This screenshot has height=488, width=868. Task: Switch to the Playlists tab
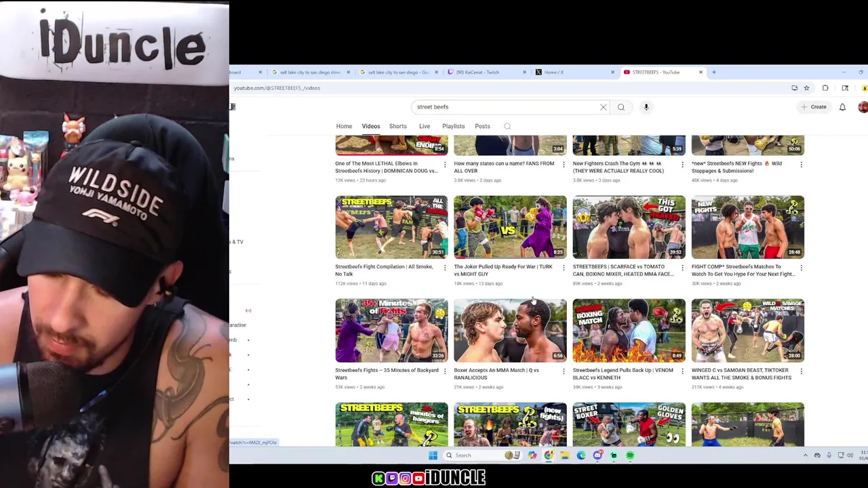pyautogui.click(x=454, y=126)
